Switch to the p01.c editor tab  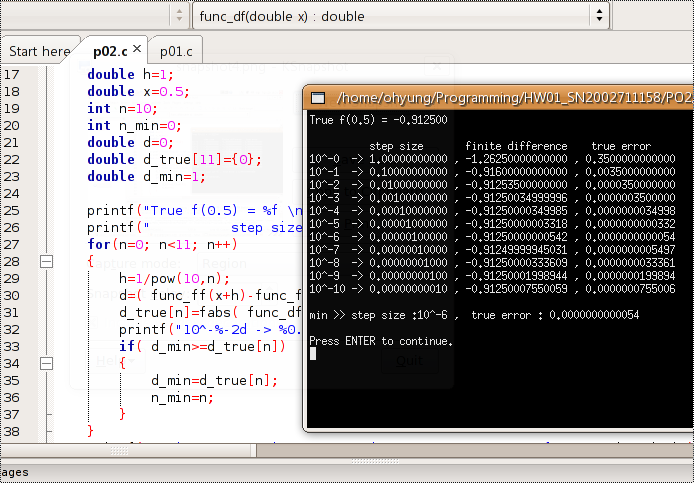click(176, 51)
